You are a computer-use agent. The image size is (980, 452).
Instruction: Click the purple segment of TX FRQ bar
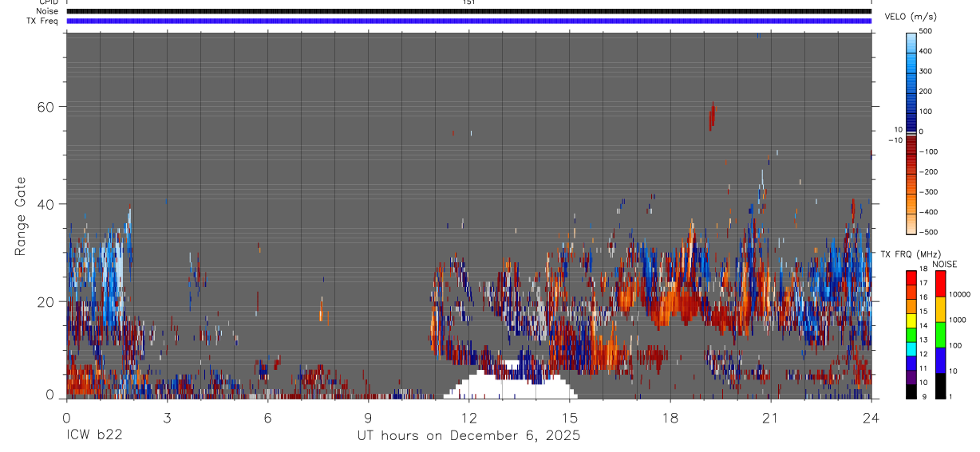tap(911, 377)
